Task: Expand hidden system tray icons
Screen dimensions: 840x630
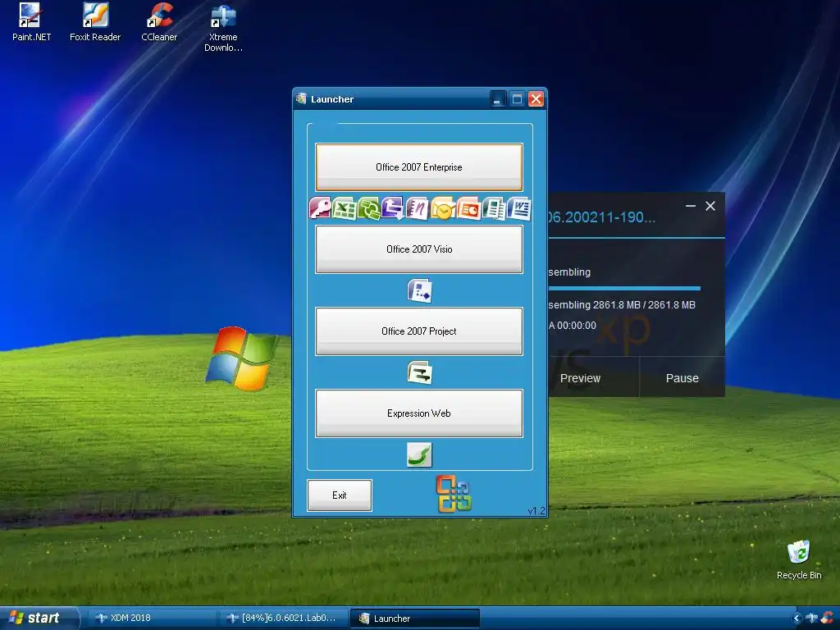Action: 796,618
